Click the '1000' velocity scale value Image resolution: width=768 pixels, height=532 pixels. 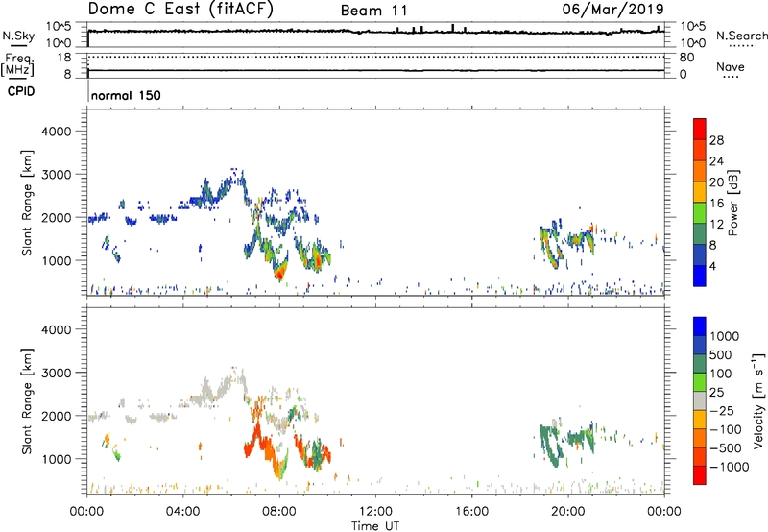pos(724,336)
